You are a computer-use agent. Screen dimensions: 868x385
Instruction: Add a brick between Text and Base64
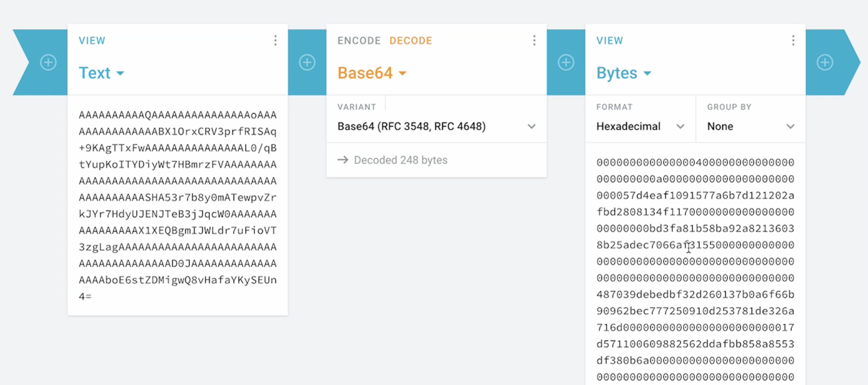pyautogui.click(x=307, y=62)
